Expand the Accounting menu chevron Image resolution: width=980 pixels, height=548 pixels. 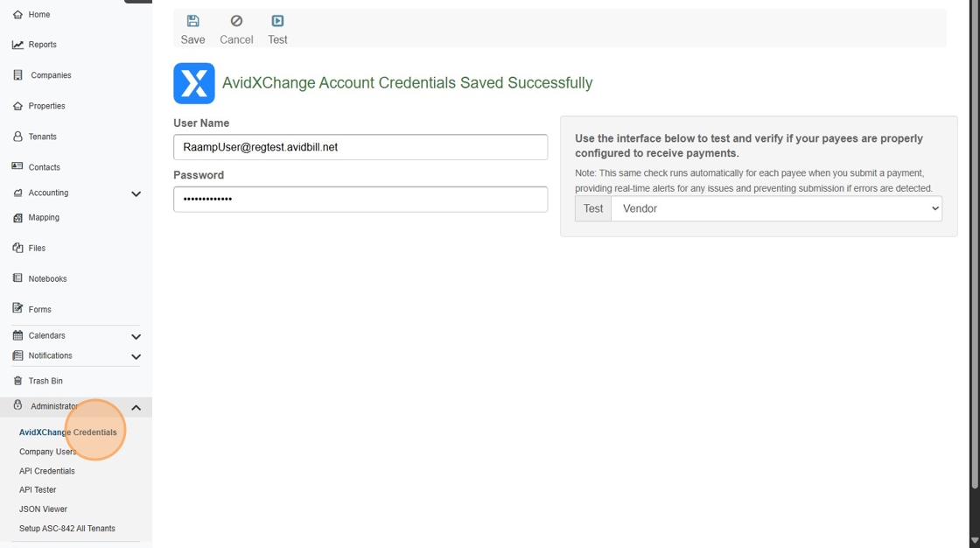coord(136,193)
